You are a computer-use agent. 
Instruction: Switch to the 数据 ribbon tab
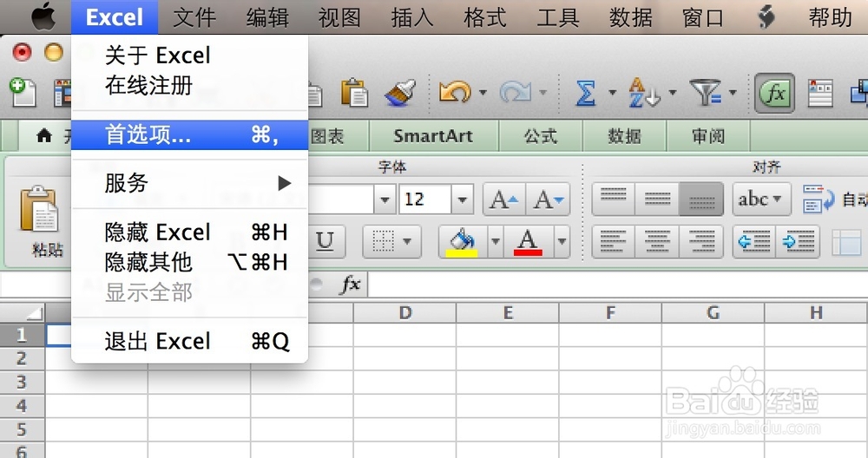[x=624, y=136]
